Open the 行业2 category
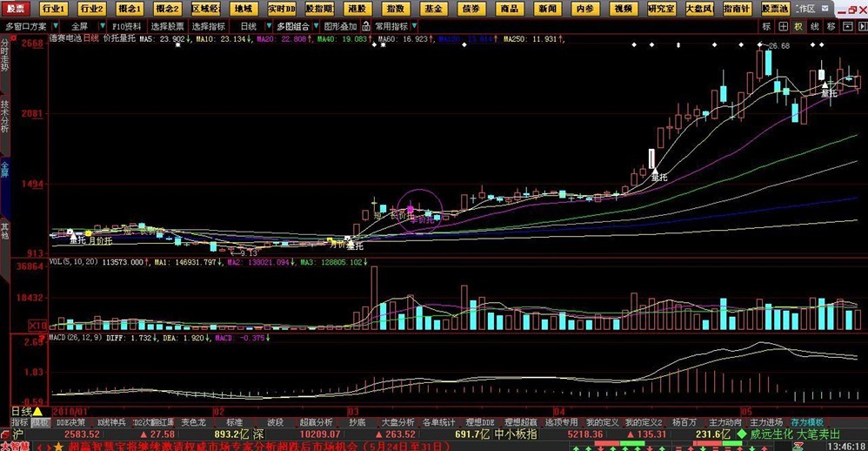868x451 pixels. tap(92, 9)
